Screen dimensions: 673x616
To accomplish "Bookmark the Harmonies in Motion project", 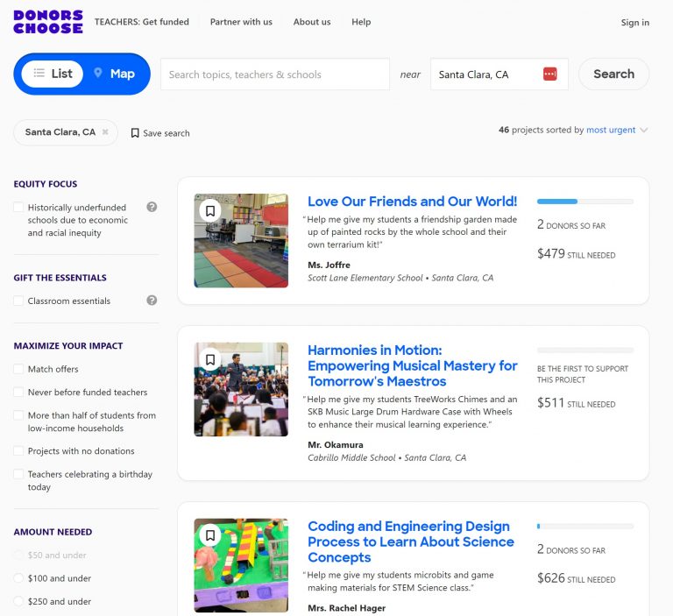I will tap(210, 359).
